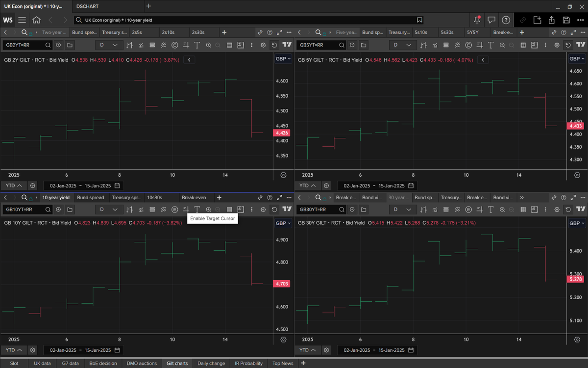Open the chat messages icon
The width and height of the screenshot is (588, 368).
click(491, 20)
